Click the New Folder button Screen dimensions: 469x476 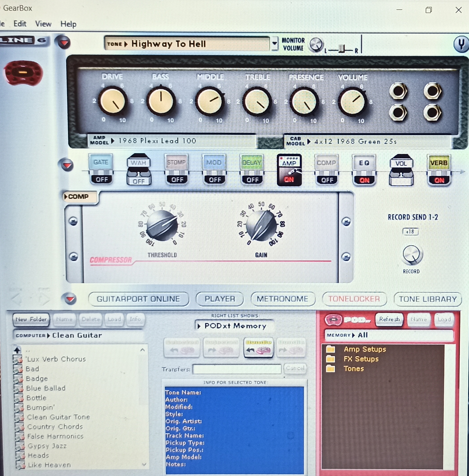pyautogui.click(x=31, y=320)
